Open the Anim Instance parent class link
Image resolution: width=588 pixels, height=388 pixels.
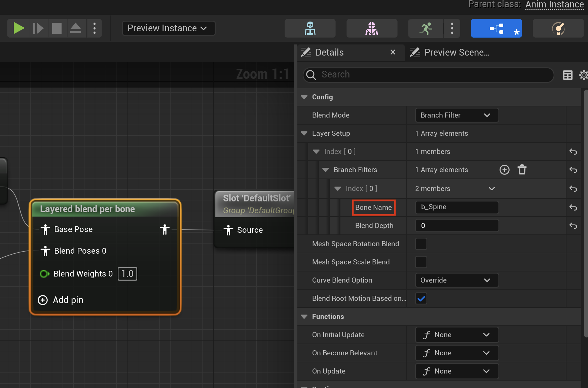pyautogui.click(x=554, y=4)
